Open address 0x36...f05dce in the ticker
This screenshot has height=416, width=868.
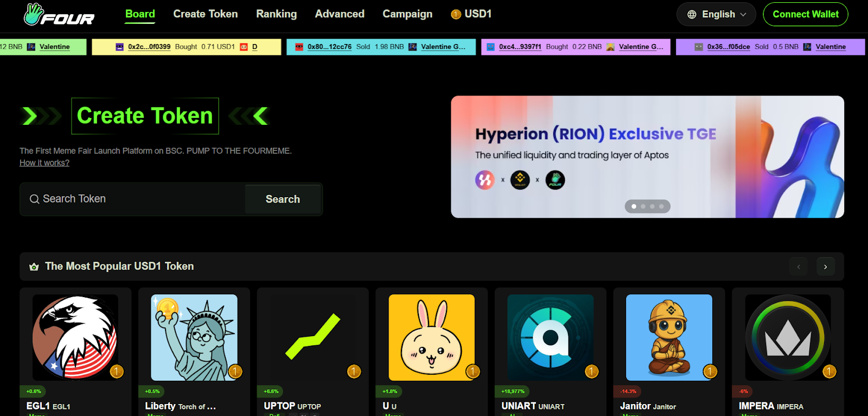click(729, 47)
